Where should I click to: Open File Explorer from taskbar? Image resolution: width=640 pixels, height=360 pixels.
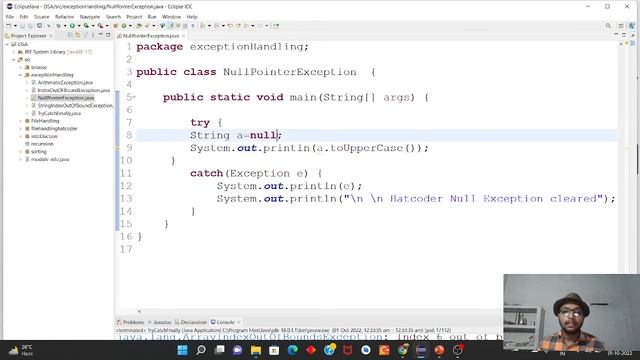click(x=256, y=350)
